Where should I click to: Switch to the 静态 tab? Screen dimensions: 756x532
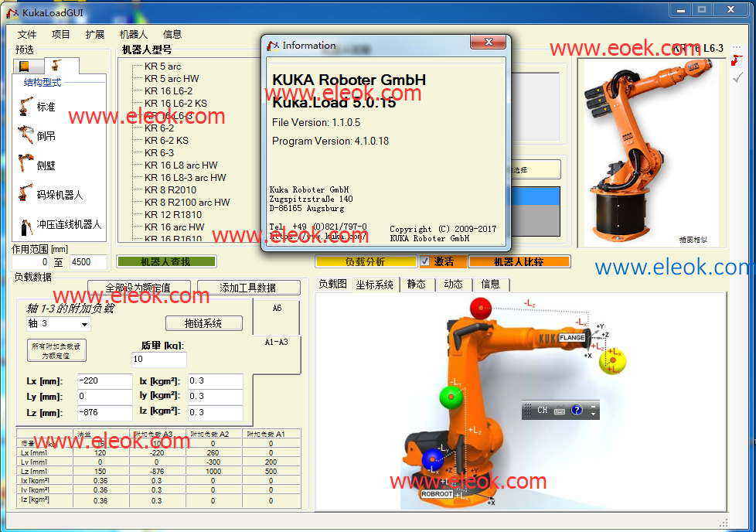pos(416,284)
